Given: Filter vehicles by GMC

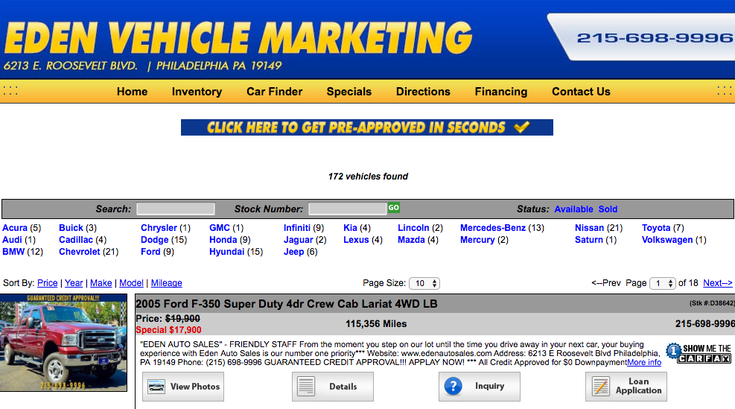Looking at the screenshot, I should [x=219, y=228].
